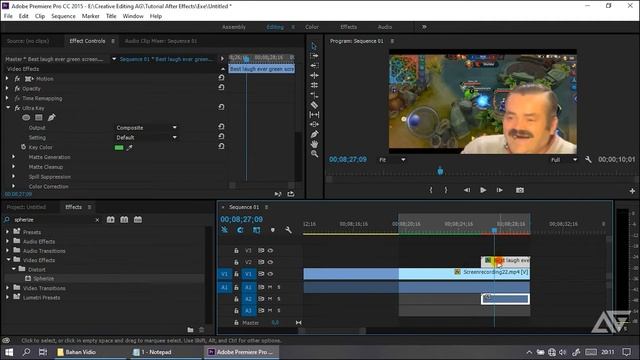Open the Full playback resolution dropdown
The image size is (640, 360).
pyautogui.click(x=563, y=160)
